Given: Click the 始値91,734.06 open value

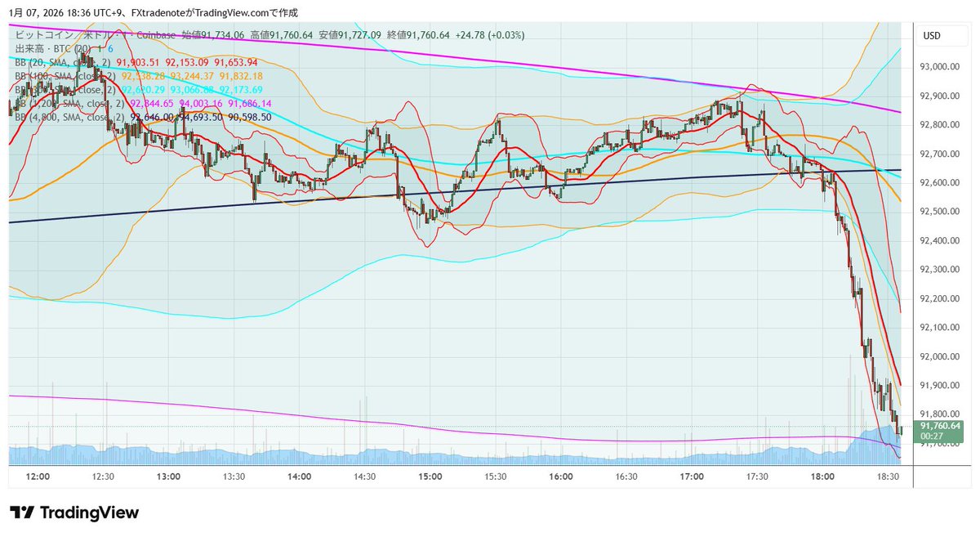Looking at the screenshot, I should click(x=213, y=35).
